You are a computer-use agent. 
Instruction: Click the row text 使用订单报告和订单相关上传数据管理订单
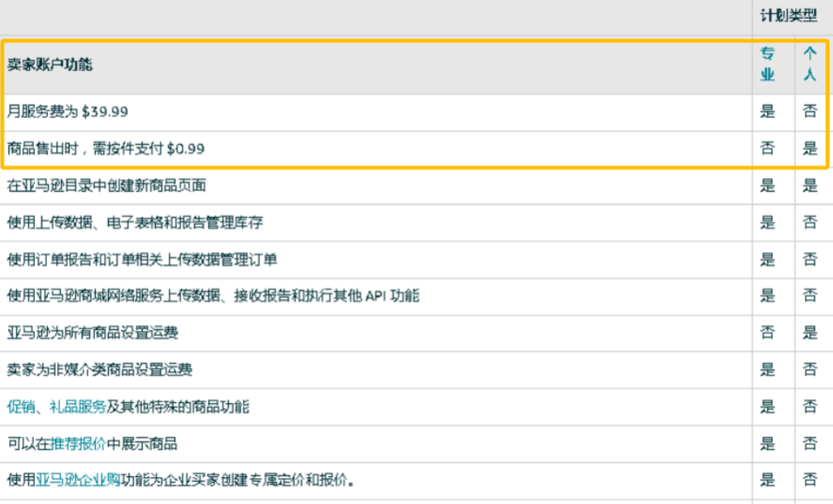(142, 260)
